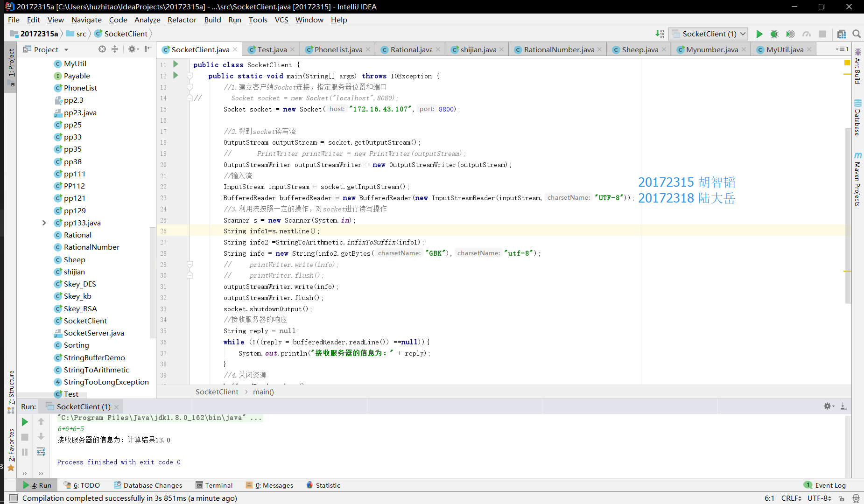Run with coverage icon in top toolbar
This screenshot has height=504, width=864.
pos(790,34)
